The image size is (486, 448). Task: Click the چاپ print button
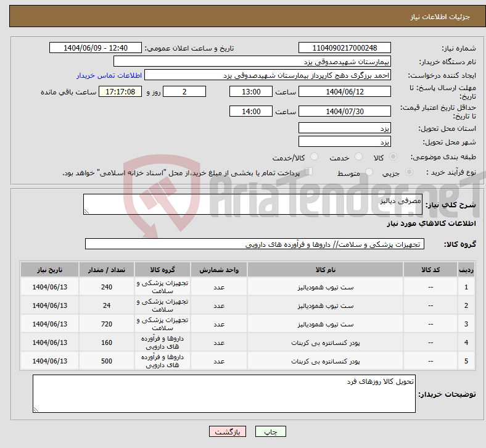click(x=270, y=431)
